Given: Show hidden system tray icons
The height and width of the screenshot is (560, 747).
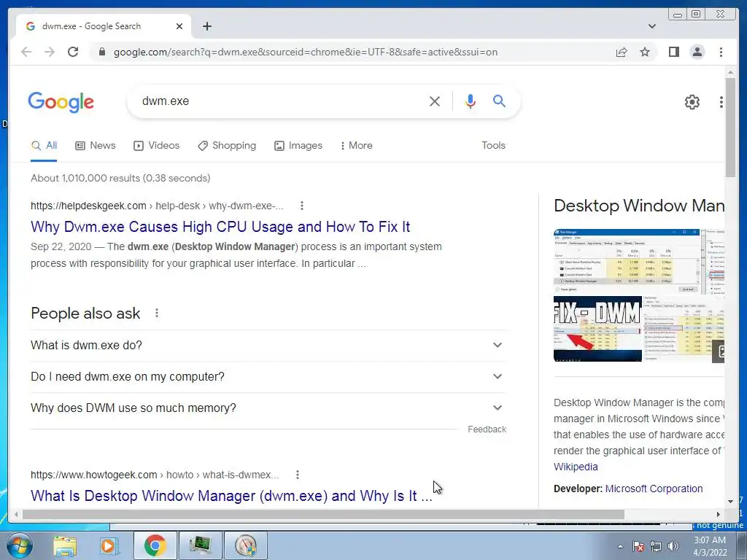Looking at the screenshot, I should point(620,546).
